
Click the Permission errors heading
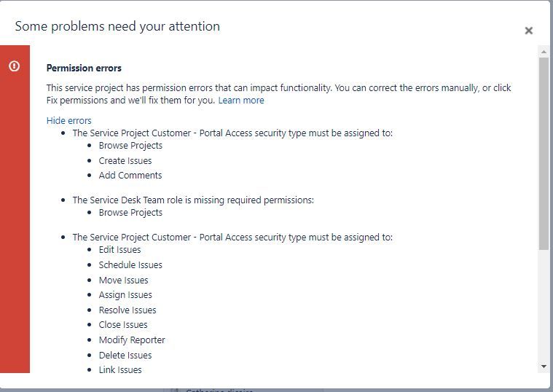tap(84, 68)
